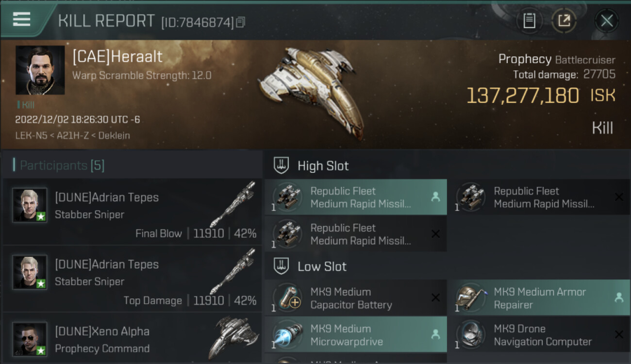Click the High Slot shield icon
This screenshot has width=631, height=364.
282,165
